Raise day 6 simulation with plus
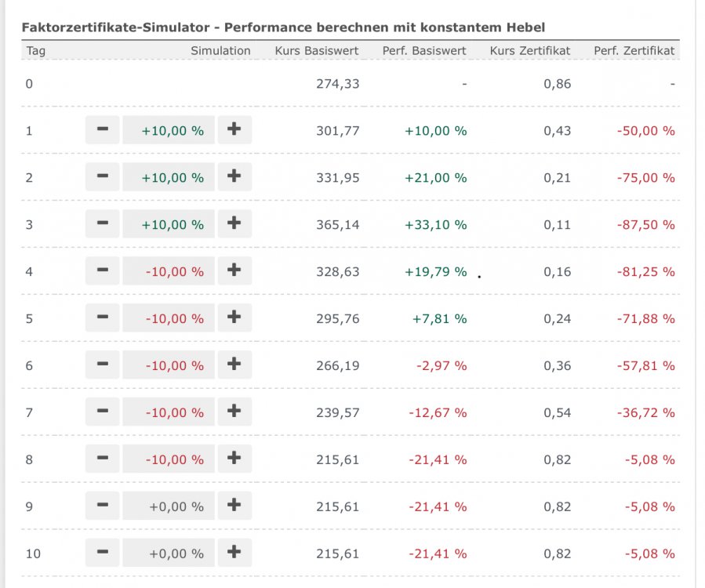The height and width of the screenshot is (588, 705). [234, 365]
